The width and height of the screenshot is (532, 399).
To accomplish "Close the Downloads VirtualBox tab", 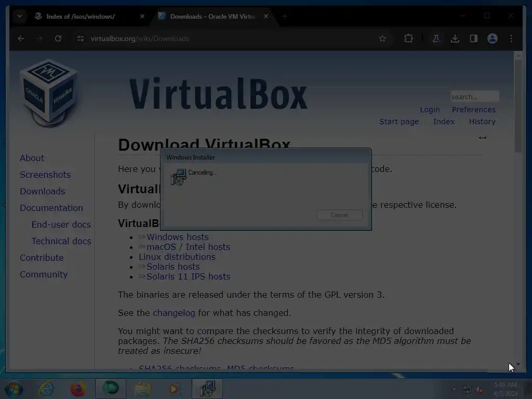I will coord(266,16).
